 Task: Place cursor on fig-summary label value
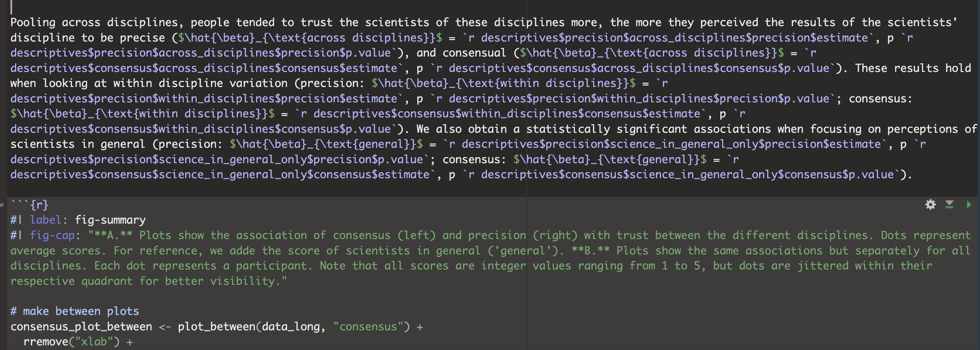pos(110,220)
